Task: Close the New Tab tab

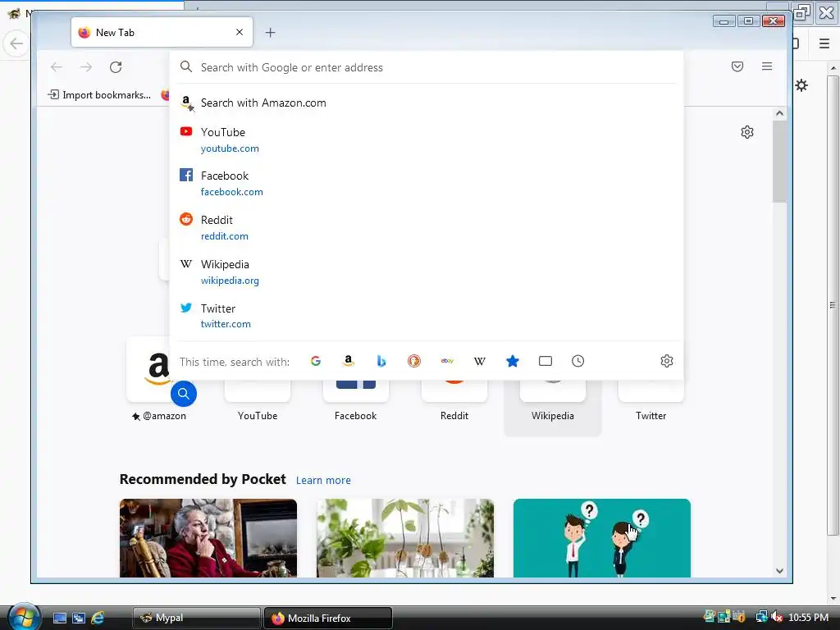Action: click(240, 32)
